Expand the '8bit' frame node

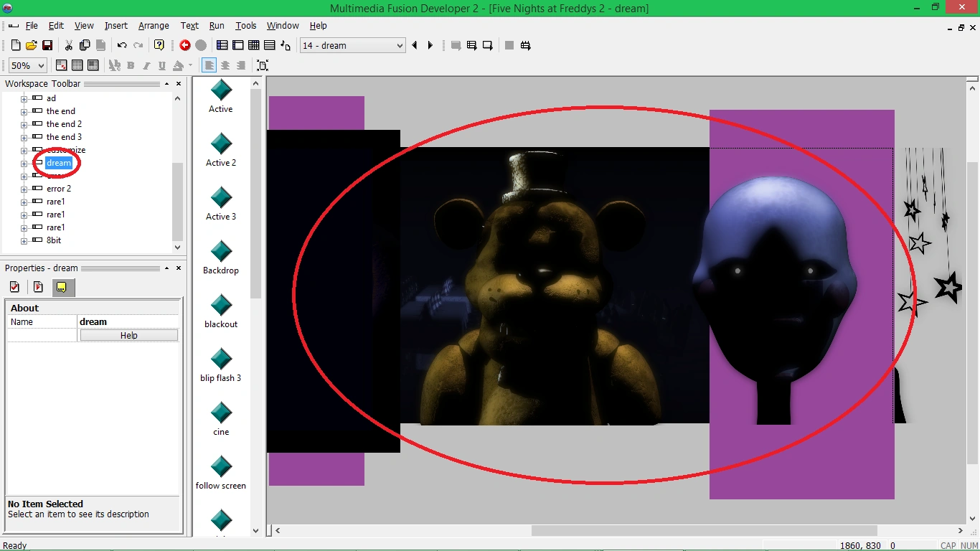[x=24, y=241]
